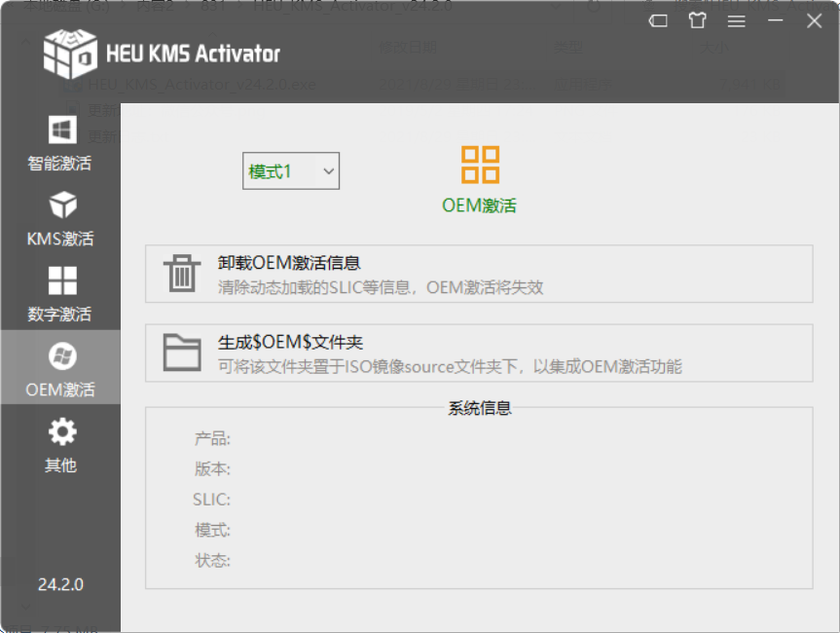This screenshot has width=840, height=633.
Task: Click 卸载OEM激活信息 uninstall button
Action: [x=479, y=274]
